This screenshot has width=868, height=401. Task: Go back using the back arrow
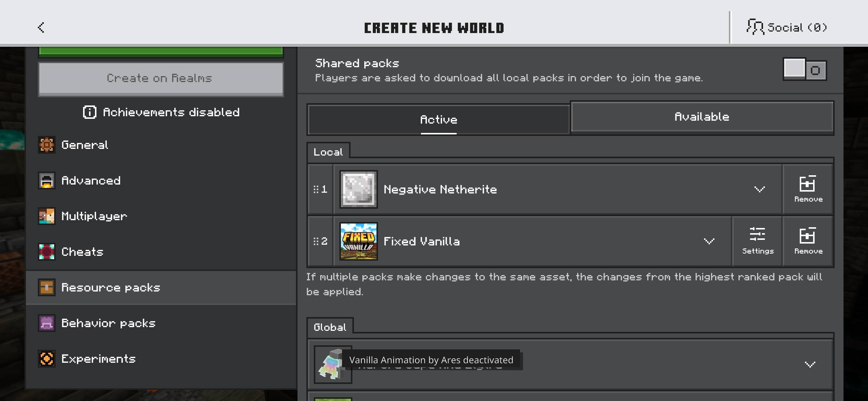(x=41, y=27)
